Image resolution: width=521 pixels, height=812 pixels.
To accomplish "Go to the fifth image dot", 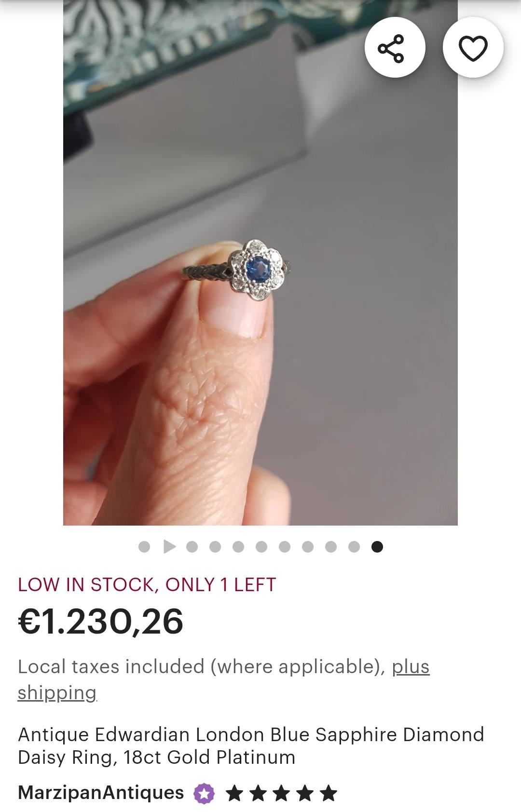I will pos(238,546).
